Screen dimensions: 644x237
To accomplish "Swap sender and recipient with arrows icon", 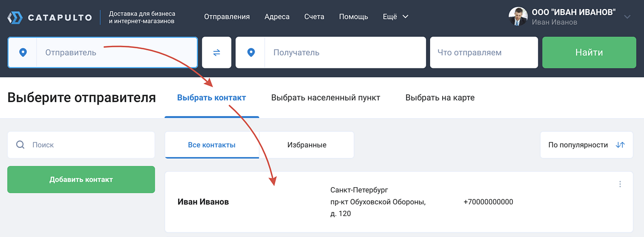I will tap(216, 52).
